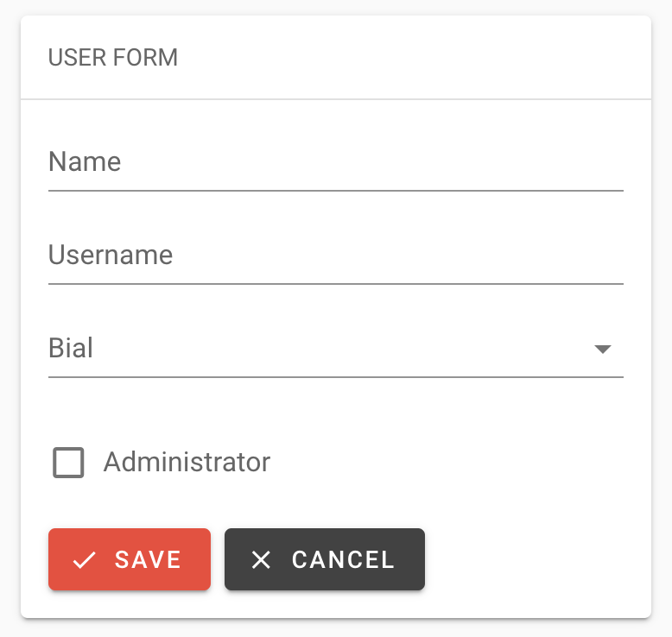Click the underline beneath the Username field
Screen dimensions: 672x637
[x=335, y=283]
